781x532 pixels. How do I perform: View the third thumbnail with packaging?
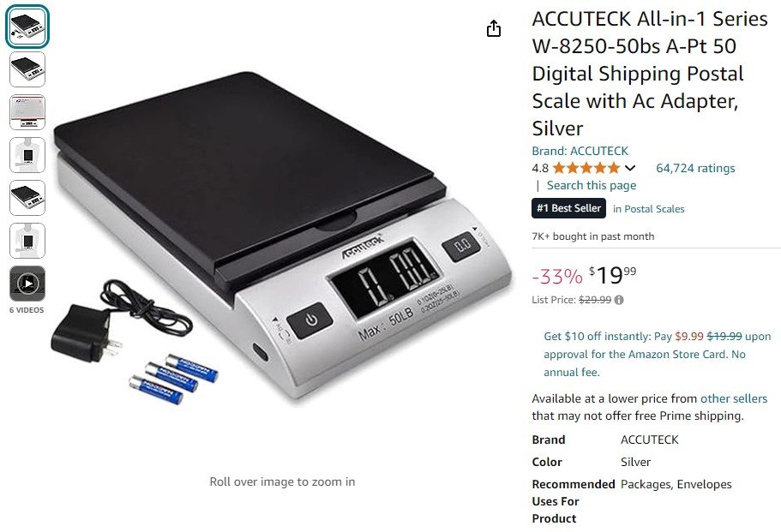(27, 112)
